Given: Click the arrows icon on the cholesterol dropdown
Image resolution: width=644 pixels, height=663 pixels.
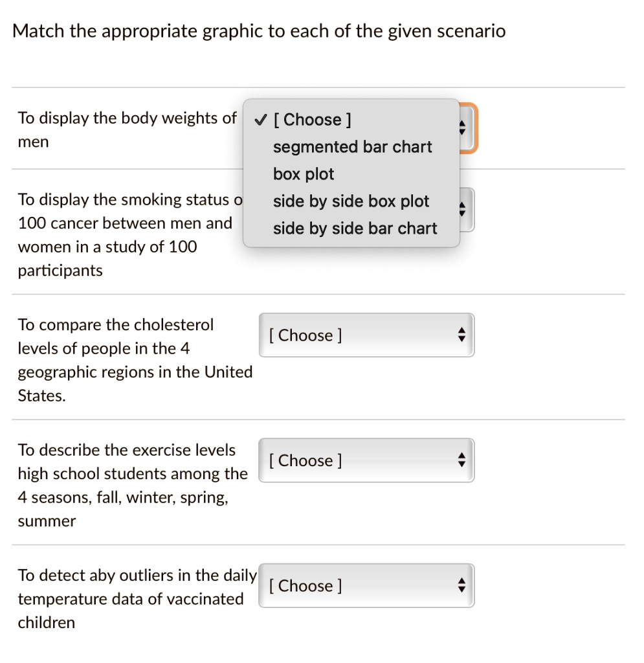Looking at the screenshot, I should (x=461, y=335).
